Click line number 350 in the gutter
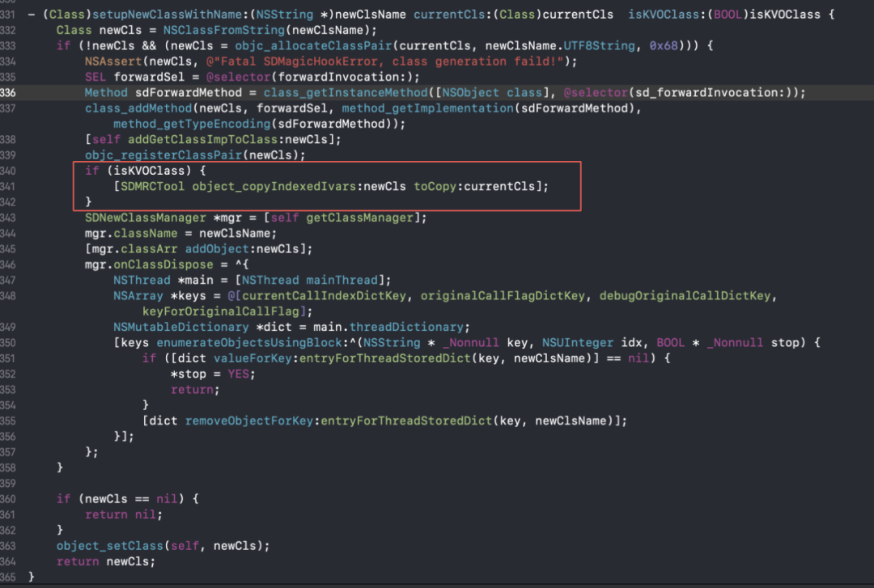 pyautogui.click(x=8, y=342)
